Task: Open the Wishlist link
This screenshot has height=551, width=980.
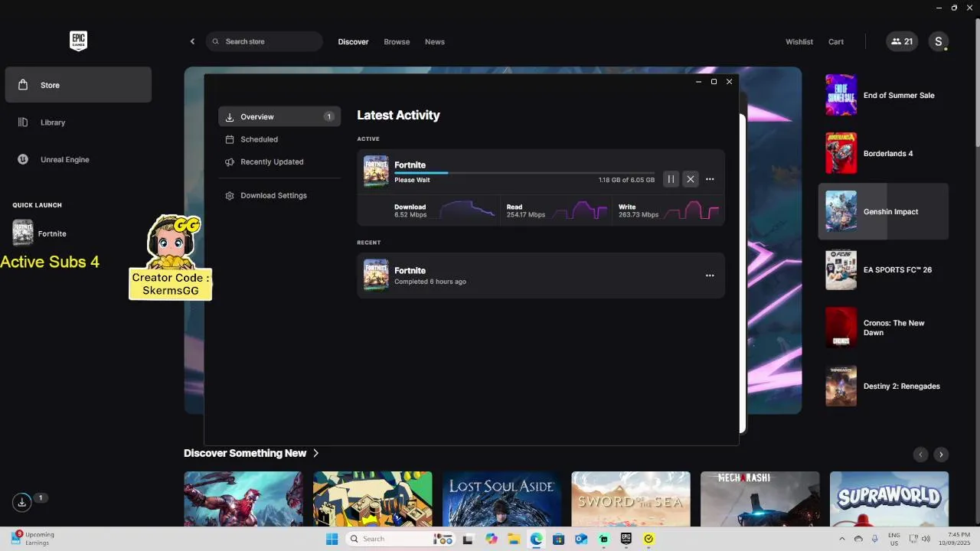Action: point(799,42)
